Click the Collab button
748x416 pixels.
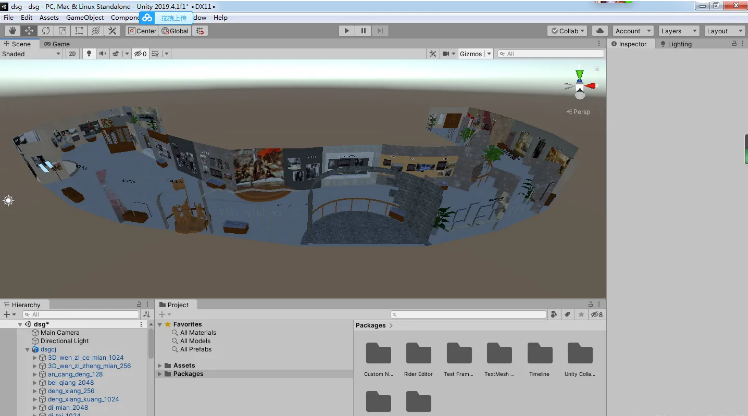(x=567, y=31)
